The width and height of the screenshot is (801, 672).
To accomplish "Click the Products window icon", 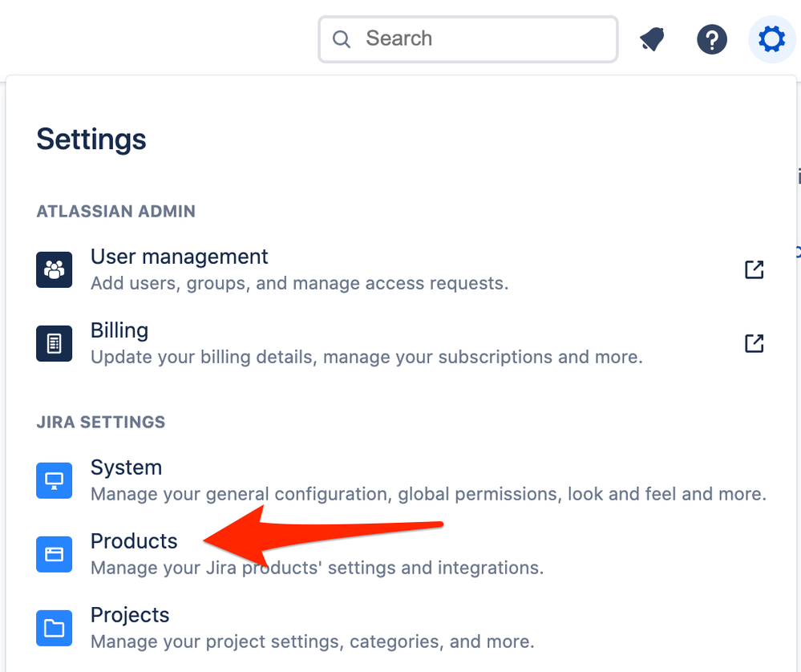I will (x=55, y=554).
